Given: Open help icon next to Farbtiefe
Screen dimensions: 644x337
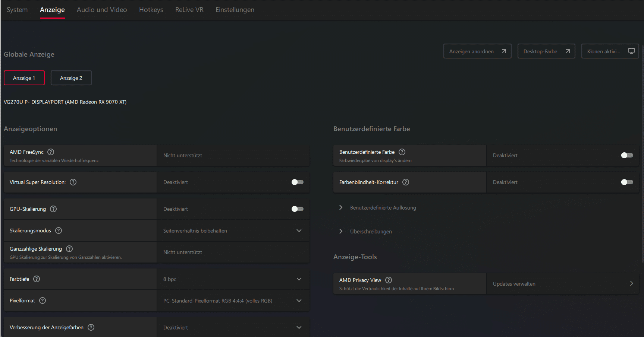Looking at the screenshot, I should click(37, 279).
